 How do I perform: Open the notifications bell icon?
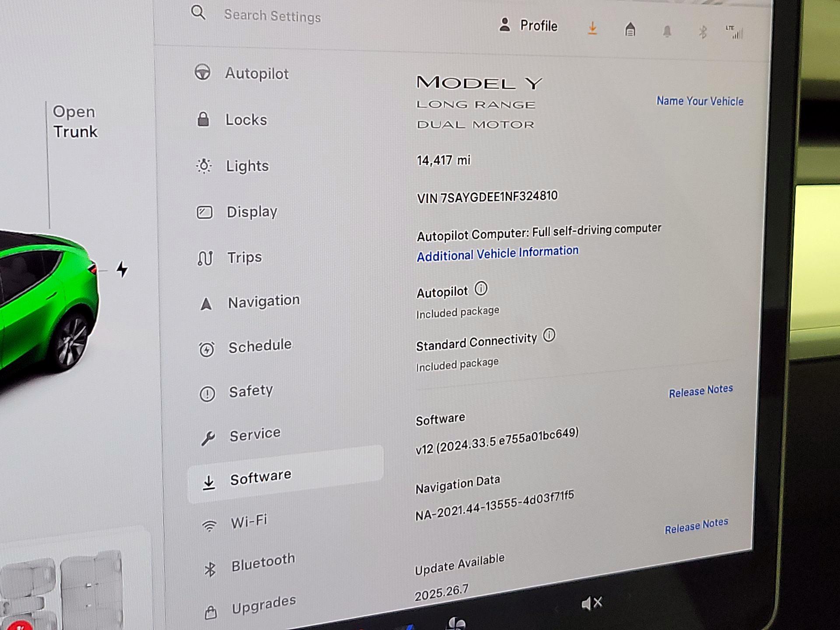point(667,31)
